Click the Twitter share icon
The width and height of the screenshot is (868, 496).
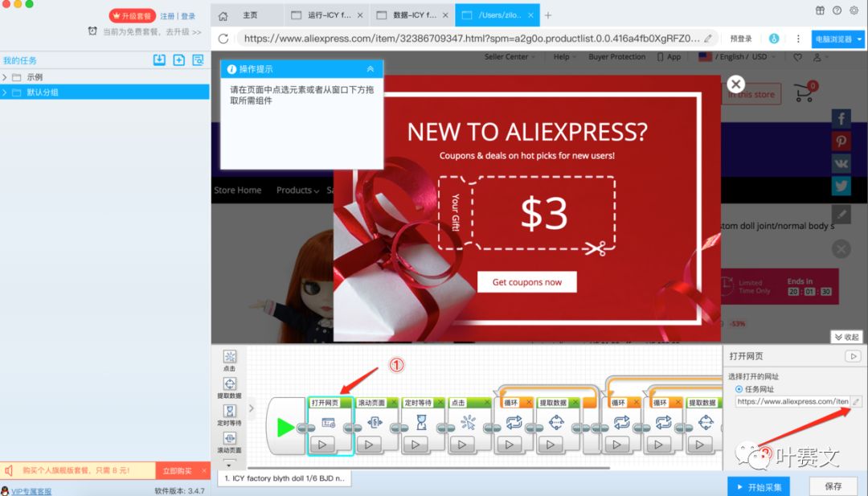coord(841,186)
